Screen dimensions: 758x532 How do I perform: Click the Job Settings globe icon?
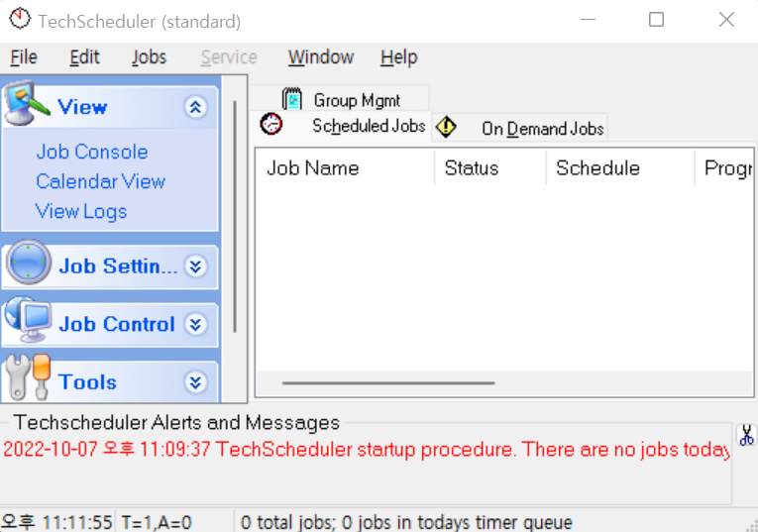[x=29, y=262]
